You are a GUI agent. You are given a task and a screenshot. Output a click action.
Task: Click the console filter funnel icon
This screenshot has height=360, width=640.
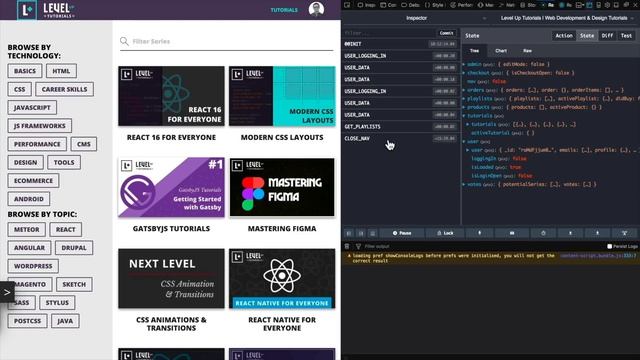[x=358, y=246]
